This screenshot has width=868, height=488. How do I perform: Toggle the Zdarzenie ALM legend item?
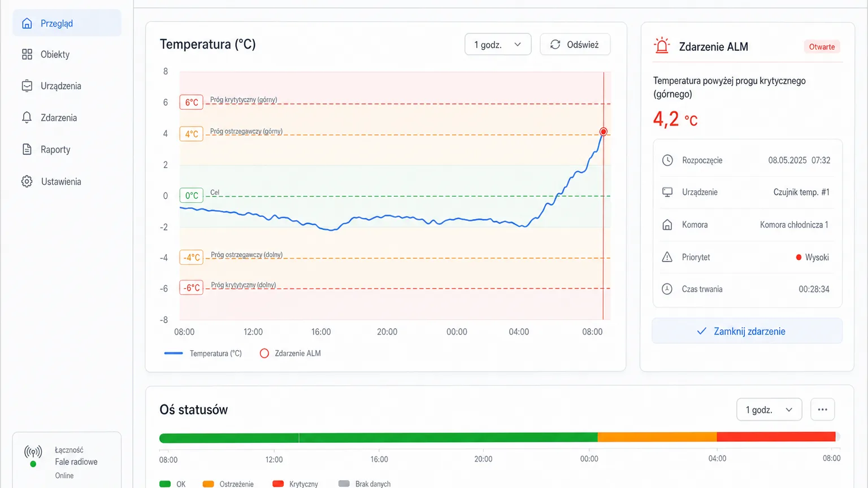(x=290, y=353)
